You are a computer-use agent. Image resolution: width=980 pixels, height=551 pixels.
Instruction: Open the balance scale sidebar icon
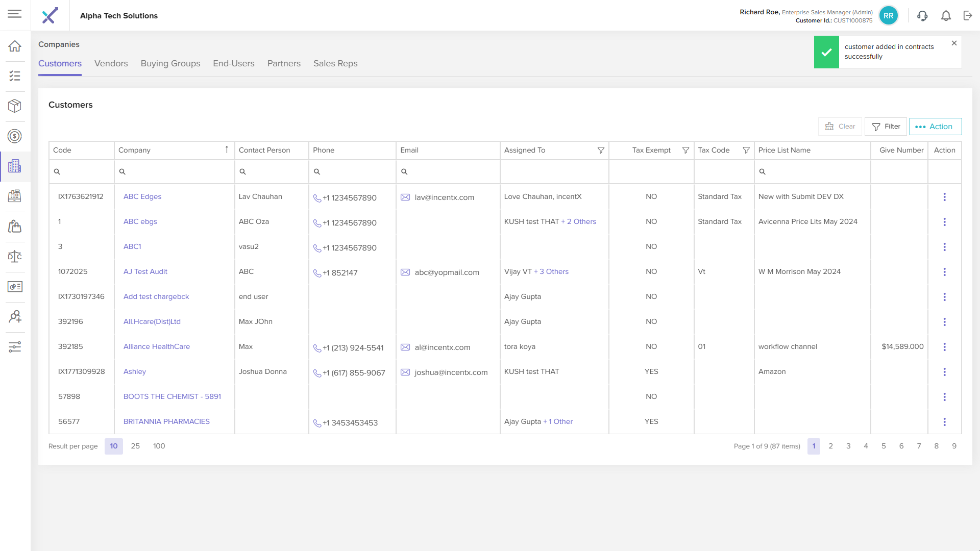(x=15, y=257)
